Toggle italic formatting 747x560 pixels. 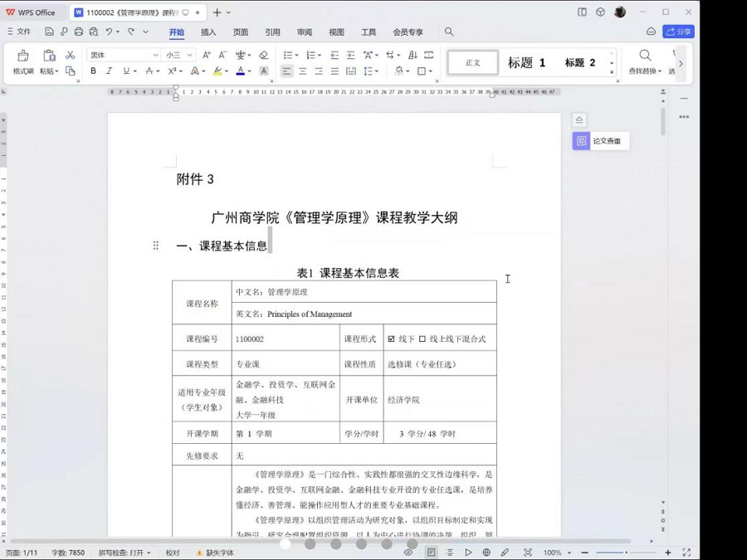coord(109,70)
